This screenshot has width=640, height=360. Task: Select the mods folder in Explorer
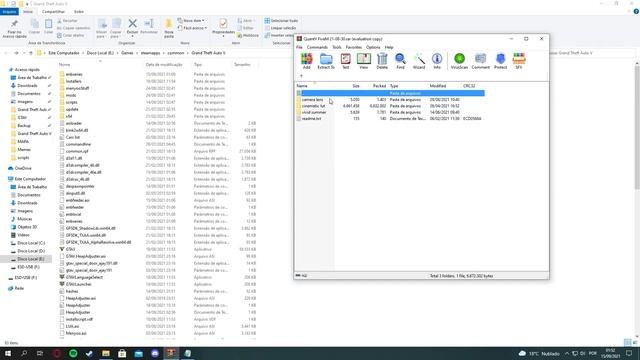71,95
